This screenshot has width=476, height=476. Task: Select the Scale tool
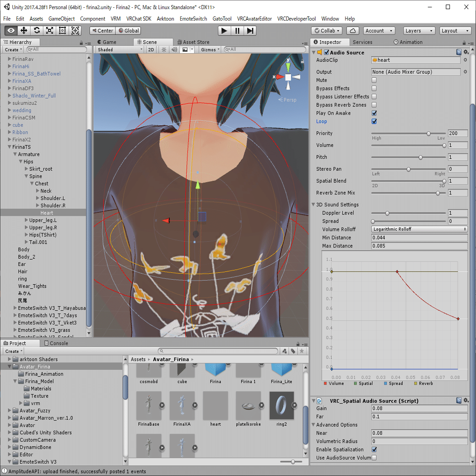pos(49,31)
